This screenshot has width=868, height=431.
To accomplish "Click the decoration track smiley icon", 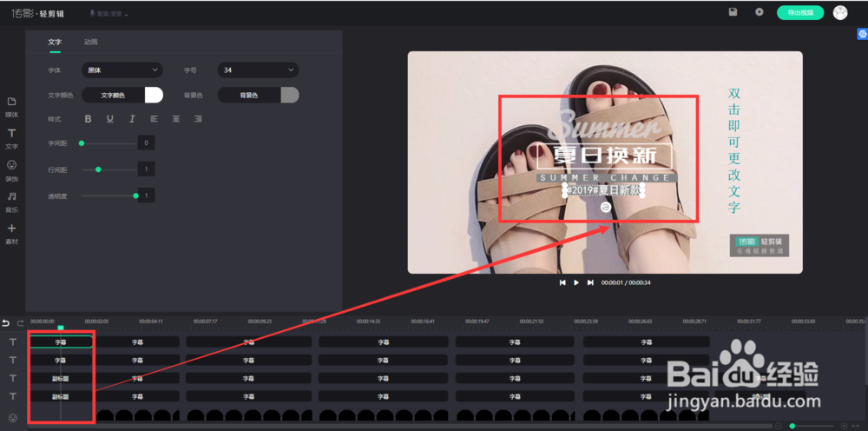I will [x=12, y=417].
